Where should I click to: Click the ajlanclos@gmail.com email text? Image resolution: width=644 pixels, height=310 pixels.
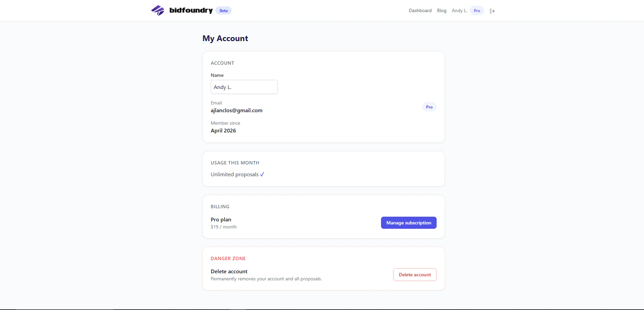pyautogui.click(x=236, y=110)
